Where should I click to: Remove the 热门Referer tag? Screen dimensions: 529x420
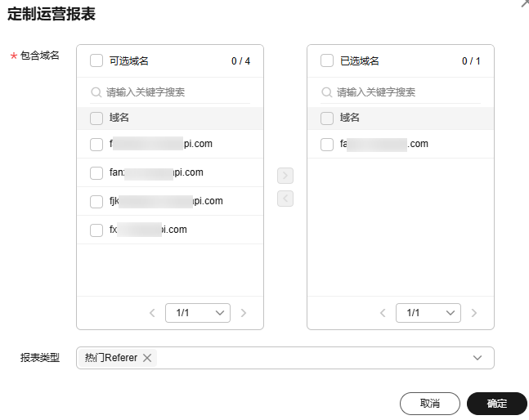click(147, 358)
